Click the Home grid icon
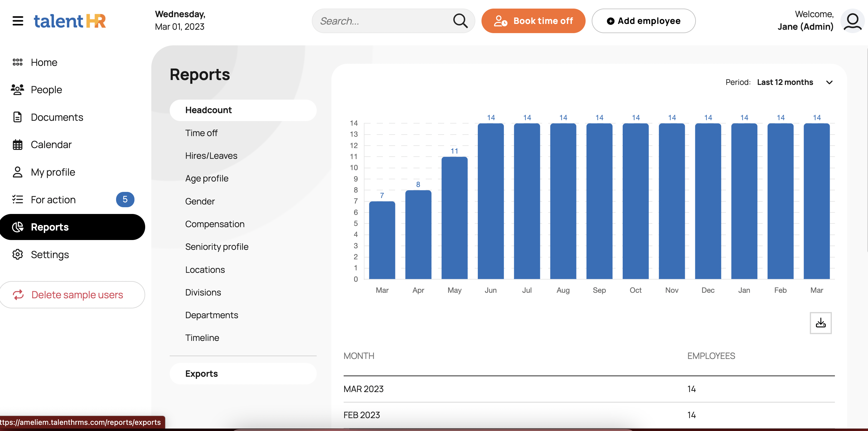 pyautogui.click(x=17, y=63)
